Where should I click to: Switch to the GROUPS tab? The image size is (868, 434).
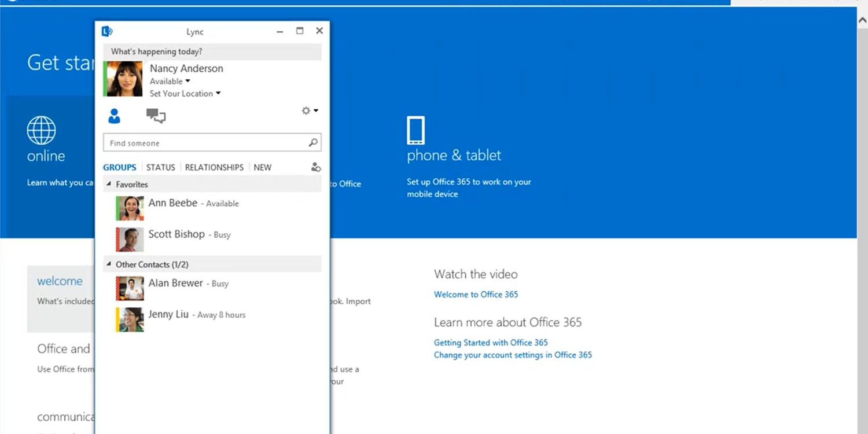pos(120,167)
